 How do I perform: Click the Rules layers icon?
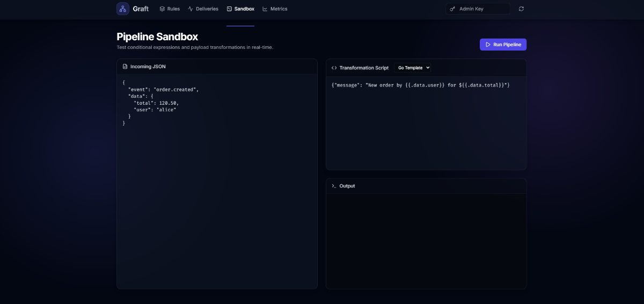pyautogui.click(x=162, y=9)
